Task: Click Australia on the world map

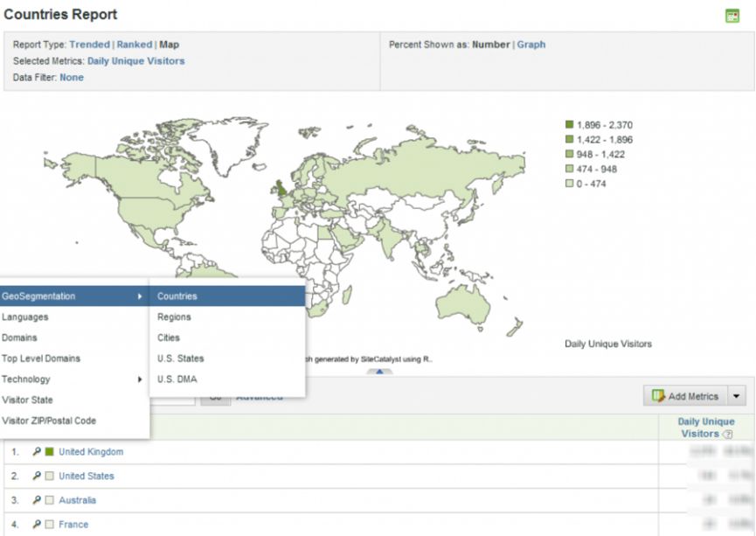Action: coord(479,303)
